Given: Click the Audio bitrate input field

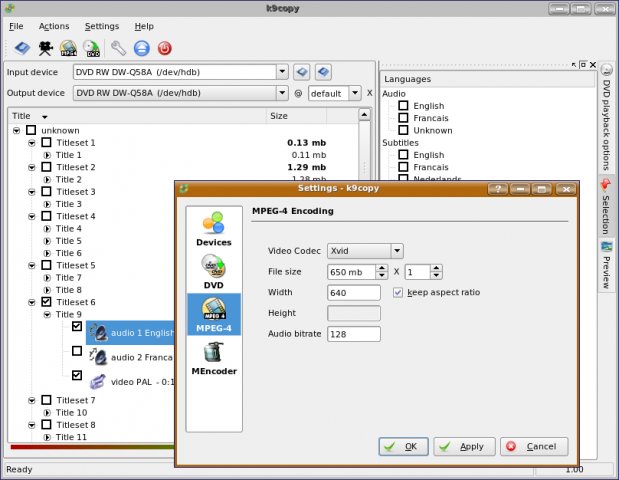Looking at the screenshot, I should [354, 333].
